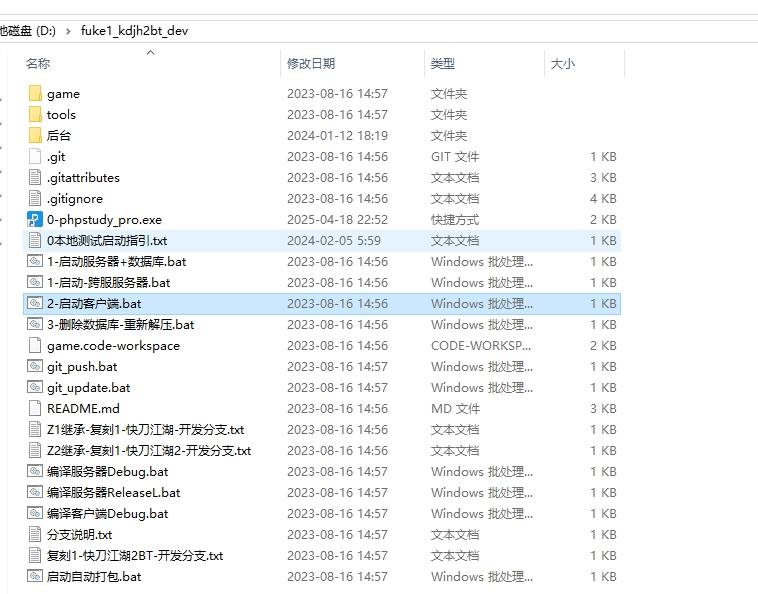Click the .git file icon

point(35,157)
